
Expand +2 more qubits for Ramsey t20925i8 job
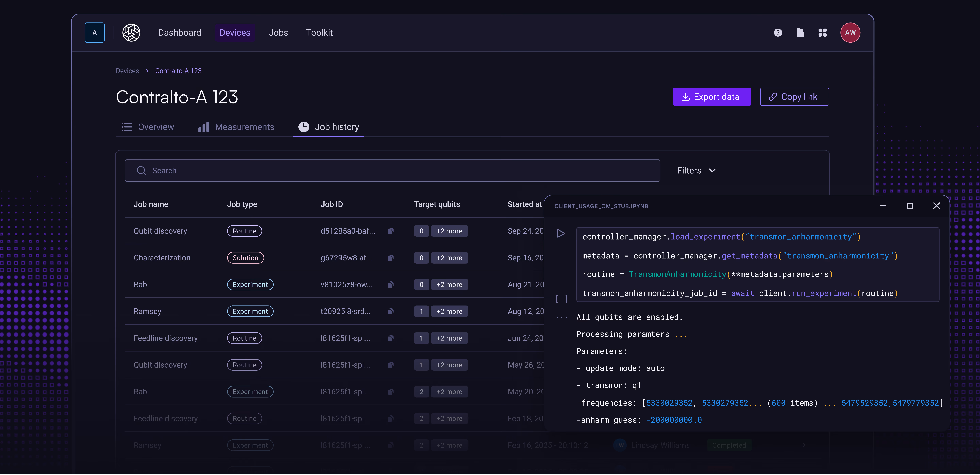pos(449,312)
